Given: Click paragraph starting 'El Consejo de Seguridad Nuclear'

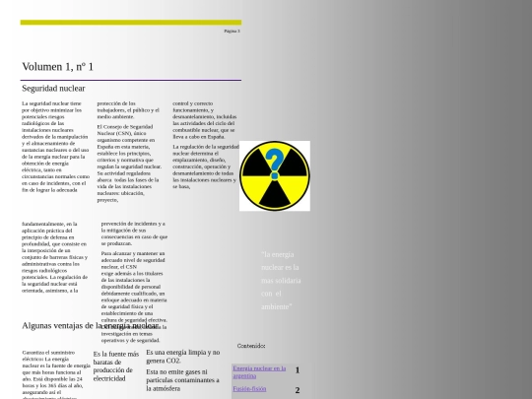Looking at the screenshot, I should (129, 164).
